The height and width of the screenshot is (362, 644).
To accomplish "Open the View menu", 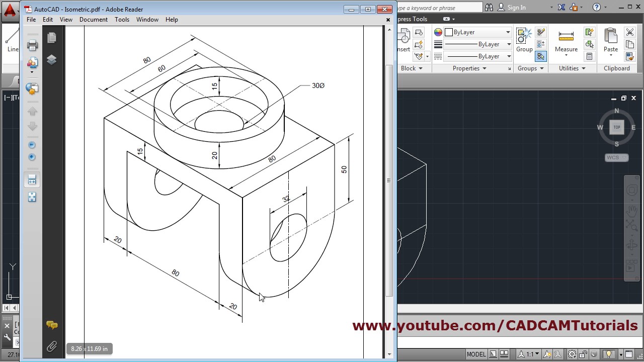I will pos(66,19).
